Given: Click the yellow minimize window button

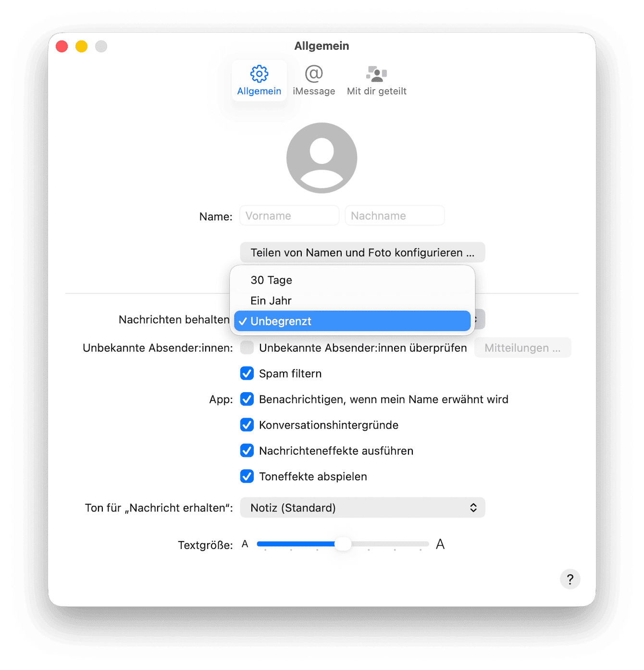Looking at the screenshot, I should point(82,46).
